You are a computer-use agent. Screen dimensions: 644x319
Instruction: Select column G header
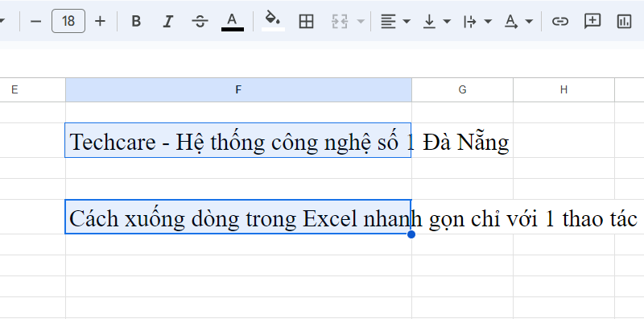click(x=462, y=89)
